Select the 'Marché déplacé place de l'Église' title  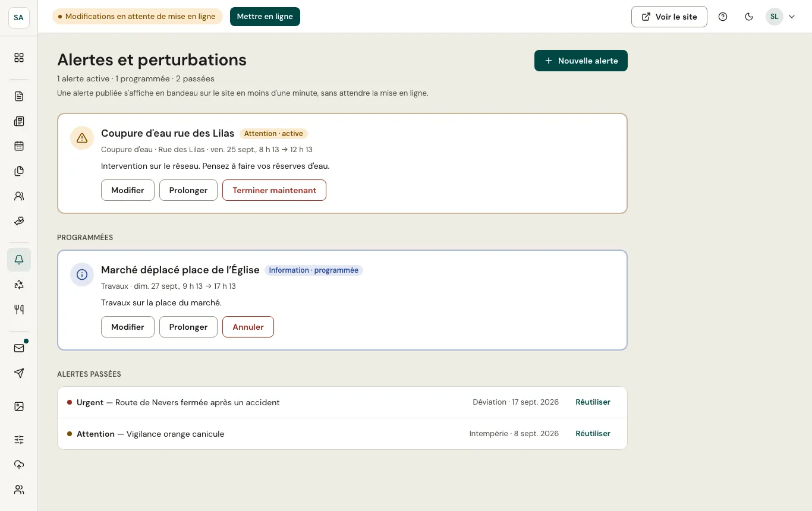coord(180,270)
